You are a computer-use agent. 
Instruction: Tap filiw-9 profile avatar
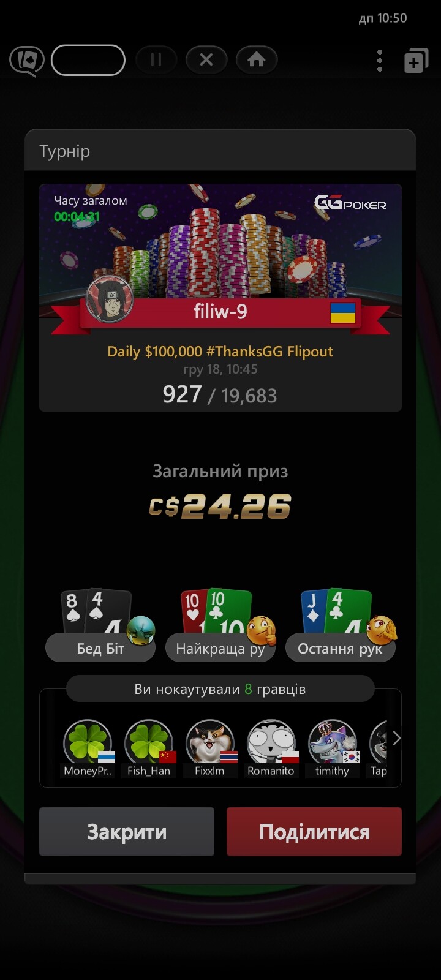(110, 300)
